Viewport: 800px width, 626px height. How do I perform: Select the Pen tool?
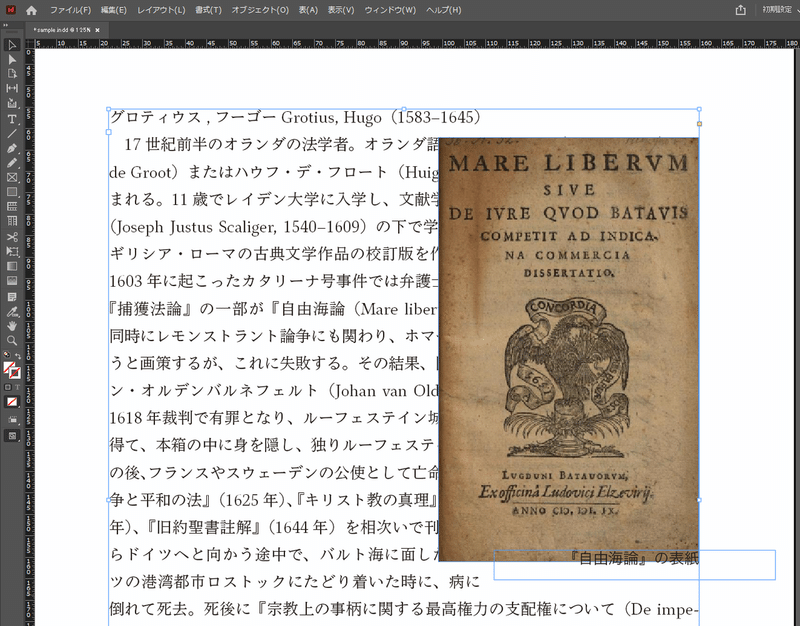pyautogui.click(x=12, y=148)
